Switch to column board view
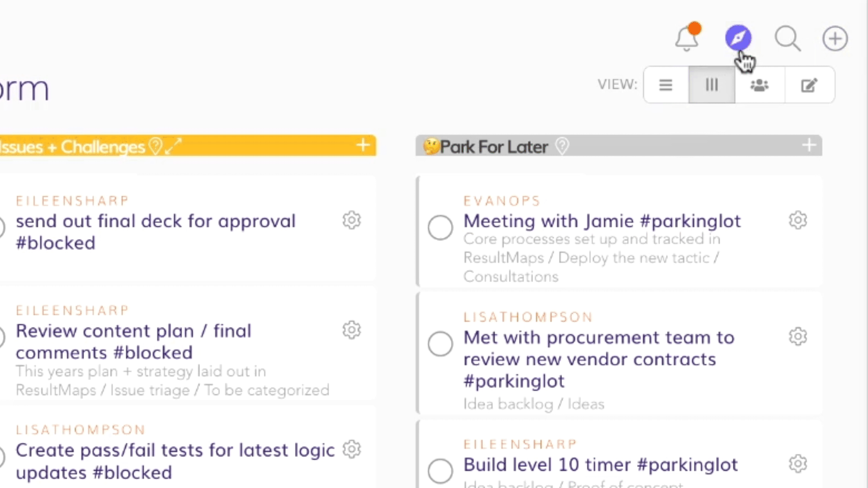This screenshot has height=488, width=868. [x=712, y=85]
